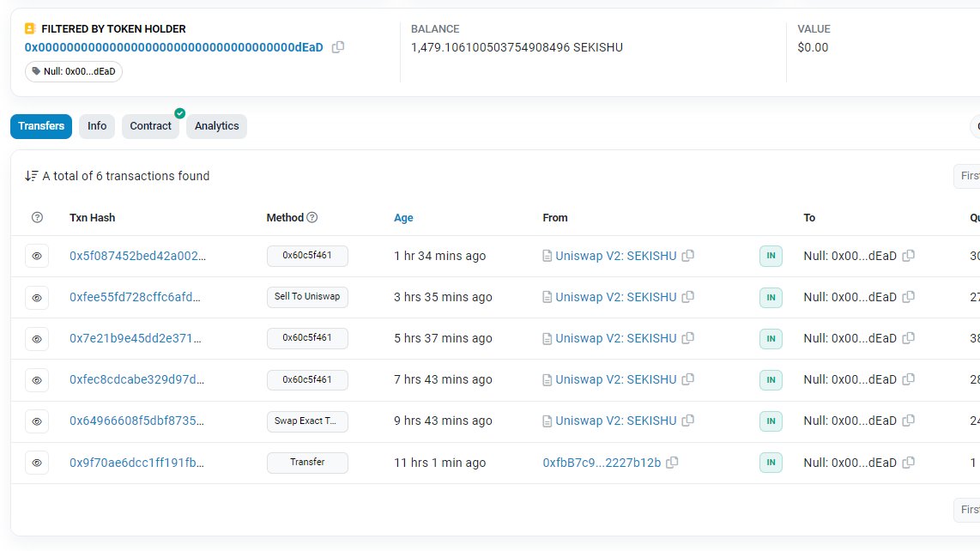
Task: Click the IN badge in the Sell To Uniswap row
Action: click(x=771, y=297)
